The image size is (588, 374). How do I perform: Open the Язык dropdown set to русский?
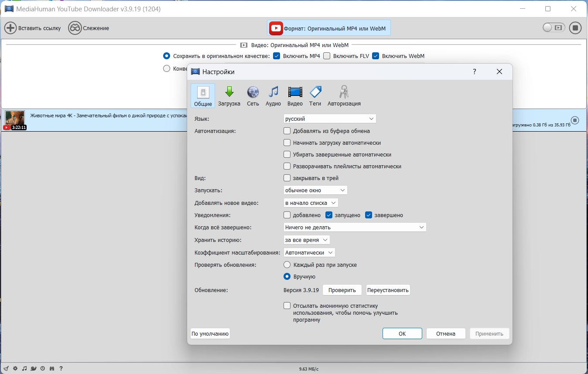[330, 119]
